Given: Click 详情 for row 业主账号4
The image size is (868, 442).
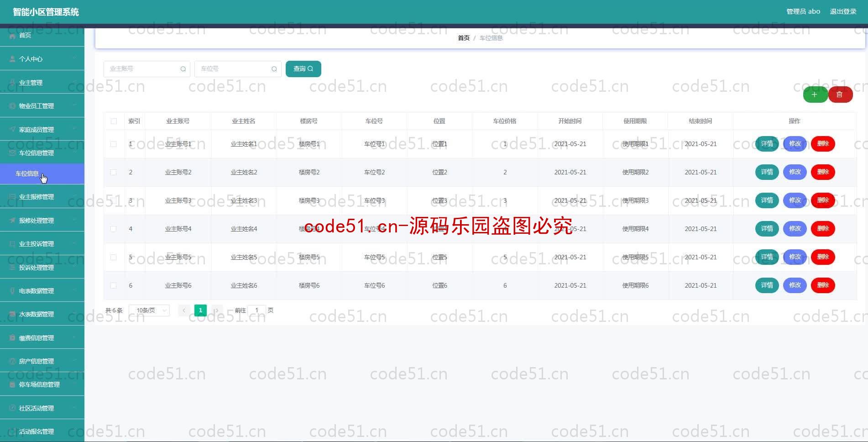Looking at the screenshot, I should pos(767,229).
